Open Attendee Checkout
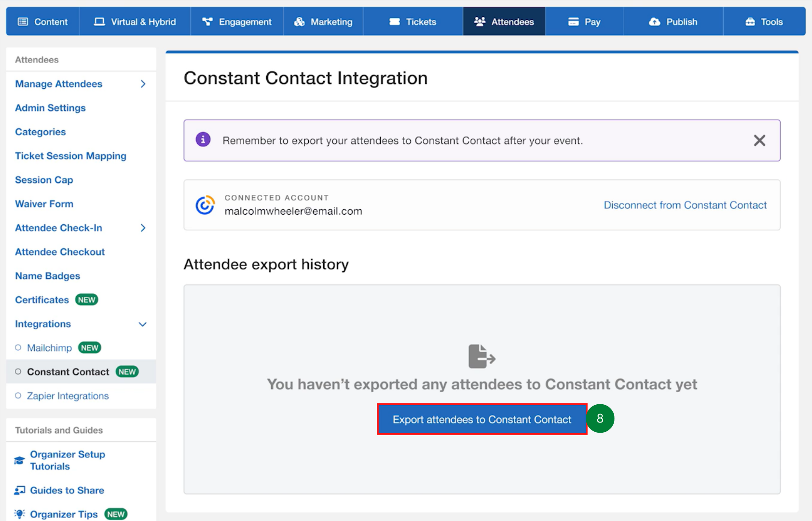The height and width of the screenshot is (521, 812). [60, 252]
